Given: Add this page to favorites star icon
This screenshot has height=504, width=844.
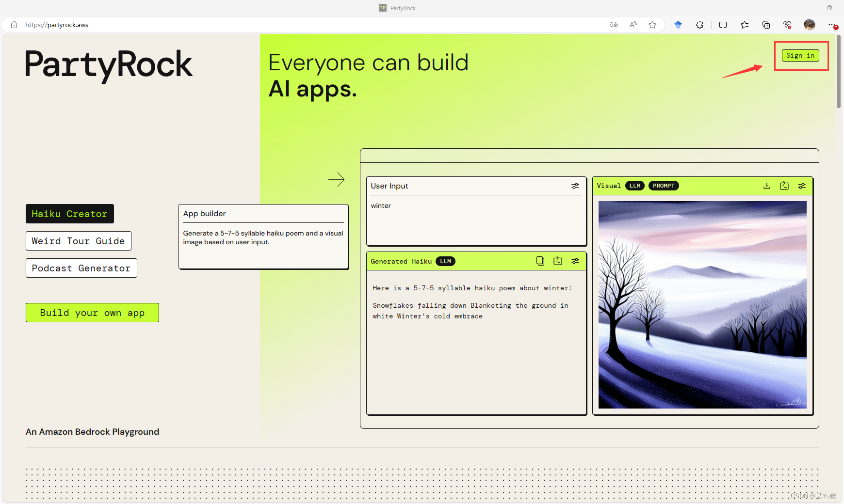Looking at the screenshot, I should pos(652,25).
